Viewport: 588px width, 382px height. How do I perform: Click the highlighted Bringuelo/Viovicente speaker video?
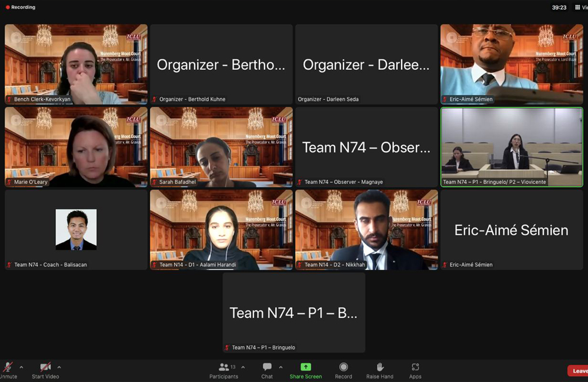tap(512, 147)
